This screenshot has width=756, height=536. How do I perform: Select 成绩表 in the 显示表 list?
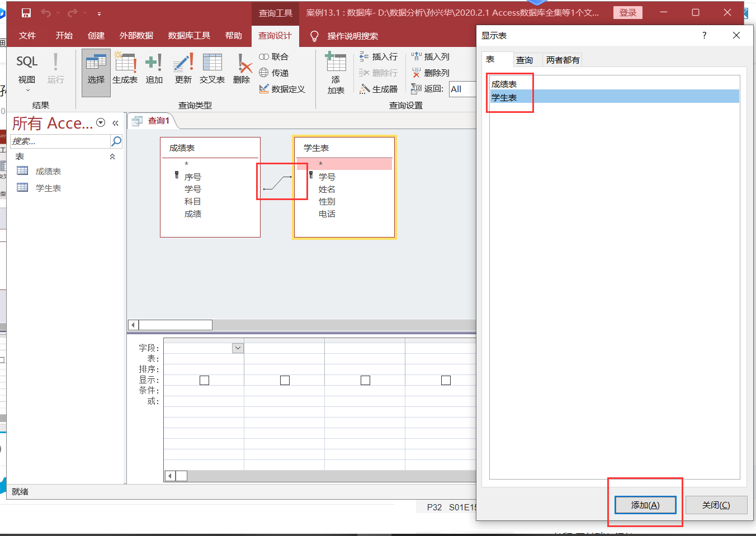click(x=615, y=84)
